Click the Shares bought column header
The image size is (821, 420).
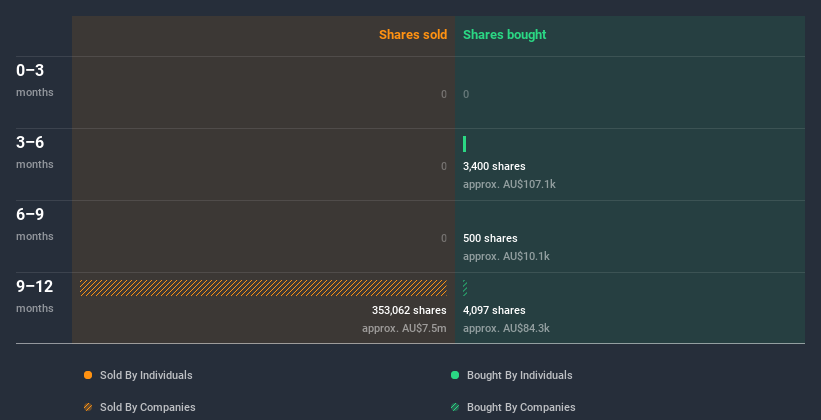click(505, 35)
